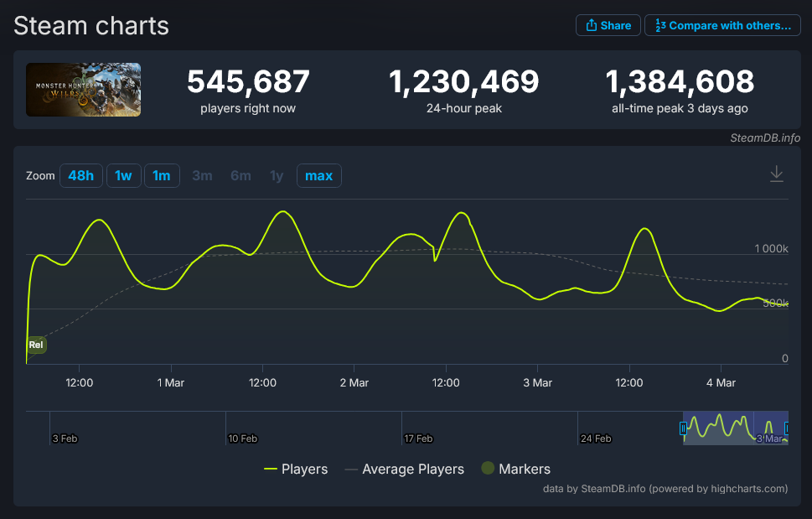812x519 pixels.
Task: Click the 1y zoom option
Action: [x=277, y=175]
